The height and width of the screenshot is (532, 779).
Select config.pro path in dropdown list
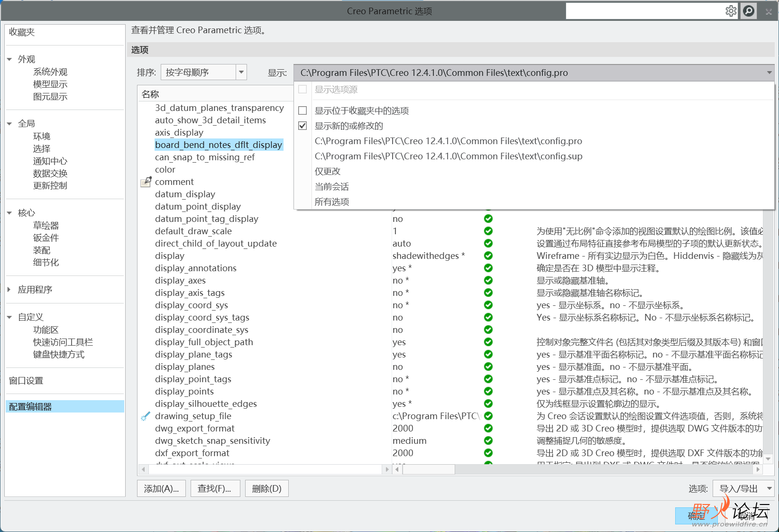point(449,141)
